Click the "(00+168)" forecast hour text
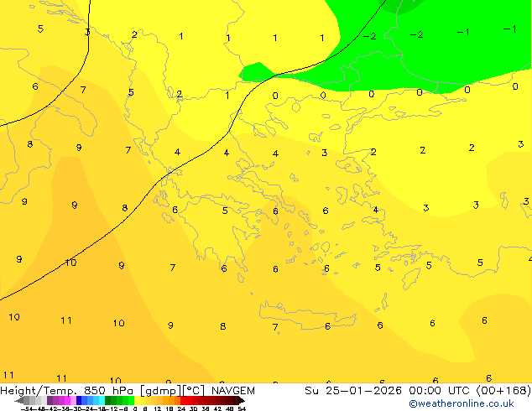The height and width of the screenshot is (411, 532). 503,391
